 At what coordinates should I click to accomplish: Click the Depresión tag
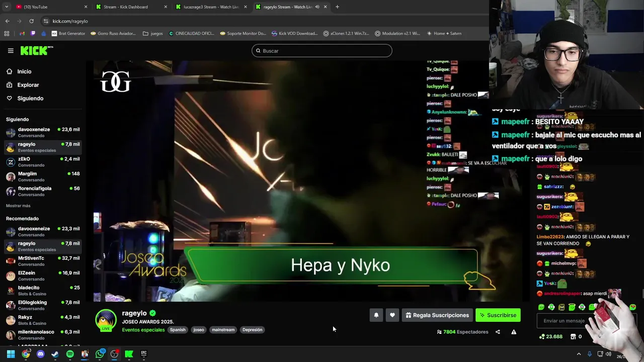(x=252, y=330)
